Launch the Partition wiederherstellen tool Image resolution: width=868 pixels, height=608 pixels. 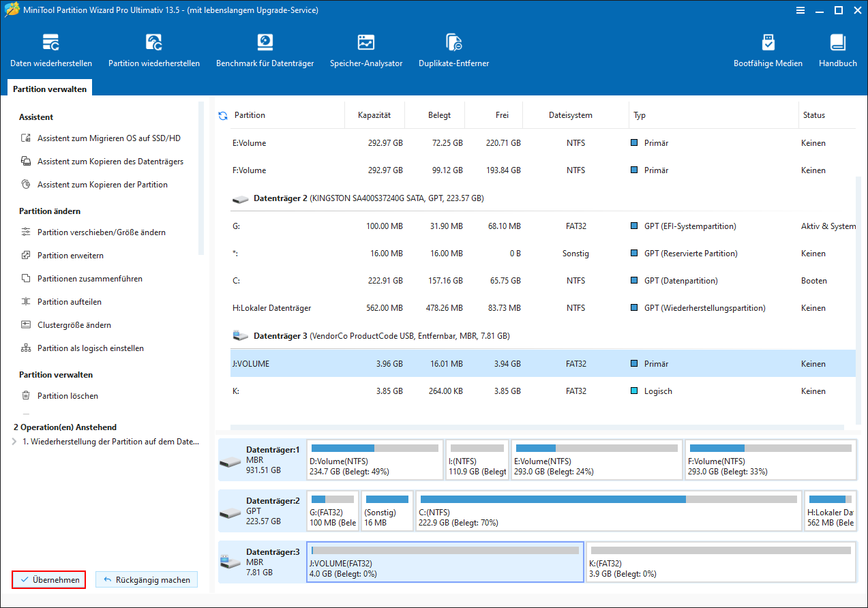(154, 50)
